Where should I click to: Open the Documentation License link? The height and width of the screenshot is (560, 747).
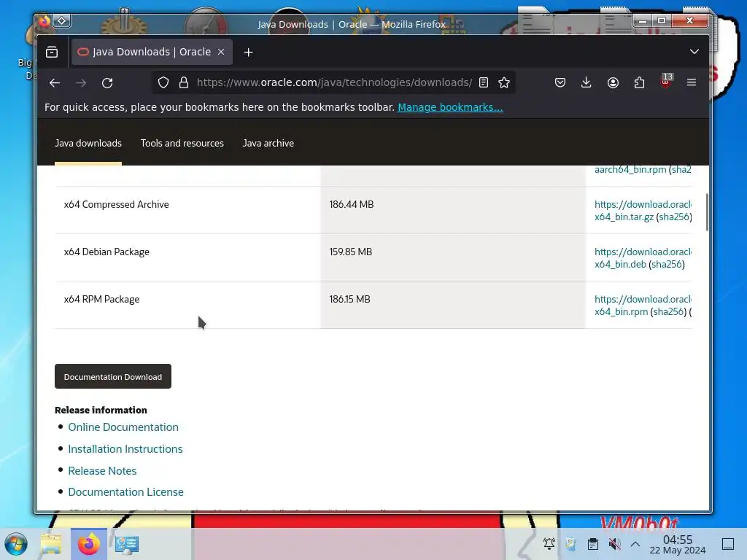(125, 492)
